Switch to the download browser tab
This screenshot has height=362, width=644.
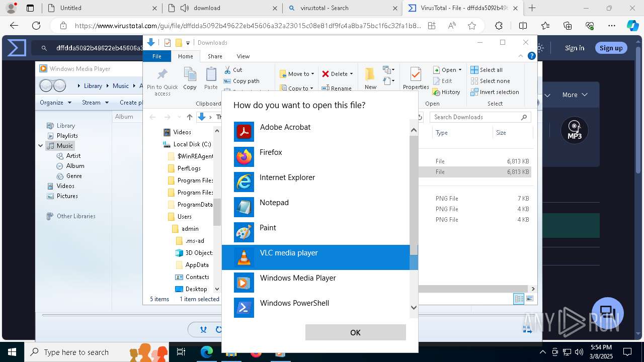(x=222, y=8)
